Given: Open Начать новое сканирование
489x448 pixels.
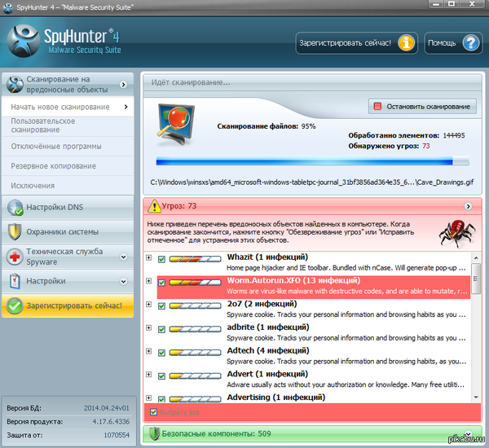Looking at the screenshot, I should point(68,107).
